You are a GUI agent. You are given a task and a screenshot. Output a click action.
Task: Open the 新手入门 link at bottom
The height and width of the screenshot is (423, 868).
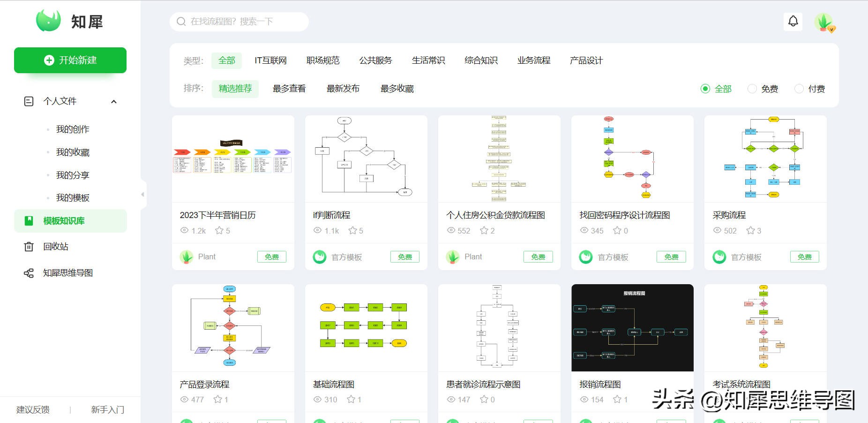pos(107,409)
